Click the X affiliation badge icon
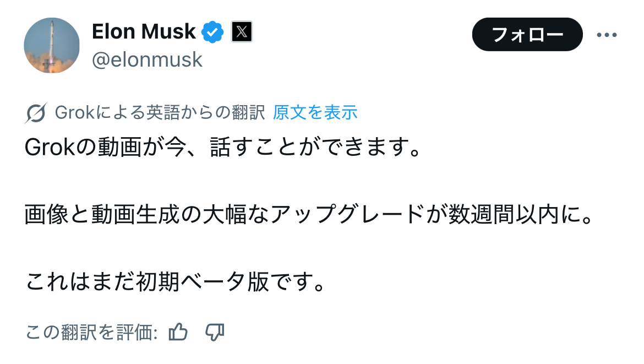Screen dimensions: 644x364 click(241, 32)
